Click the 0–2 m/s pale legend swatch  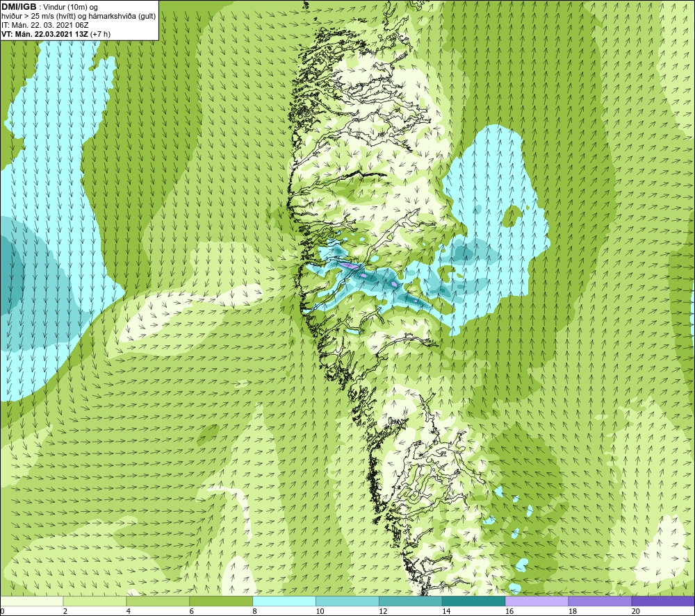click(32, 601)
